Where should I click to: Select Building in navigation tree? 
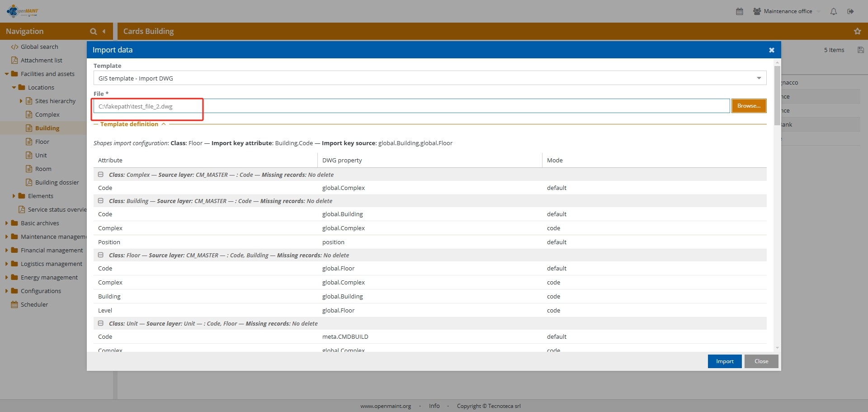coord(47,128)
